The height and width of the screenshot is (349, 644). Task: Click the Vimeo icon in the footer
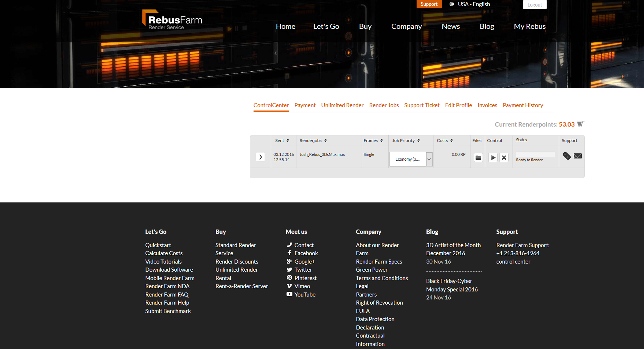(289, 286)
